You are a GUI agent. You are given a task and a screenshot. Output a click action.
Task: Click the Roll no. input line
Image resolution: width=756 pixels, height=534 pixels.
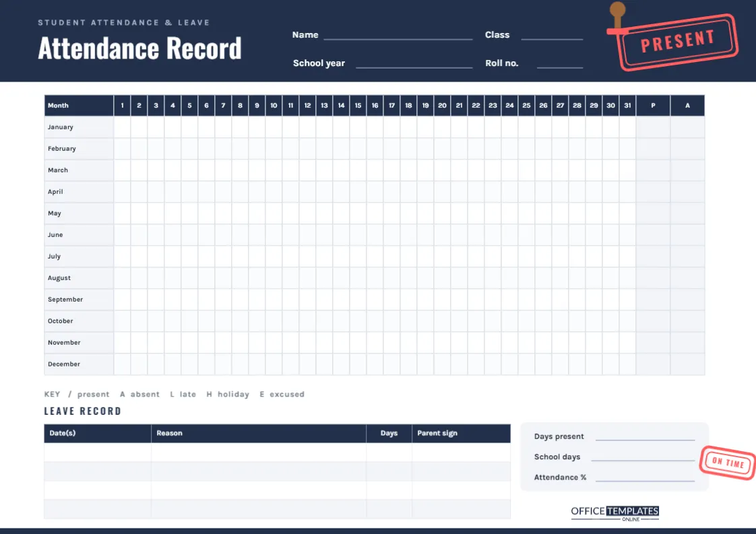560,67
